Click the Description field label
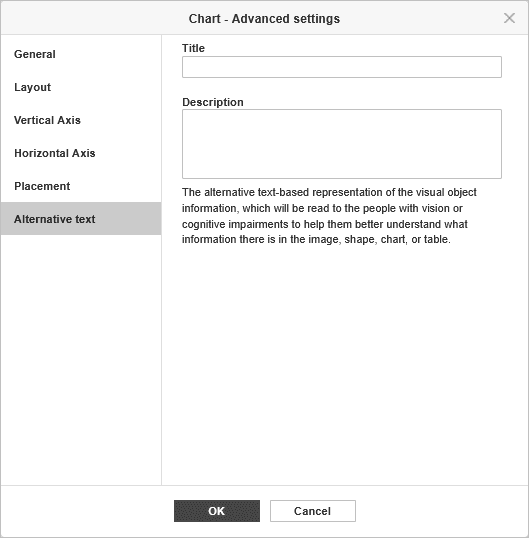Viewport: 529px width, 538px height. (213, 102)
